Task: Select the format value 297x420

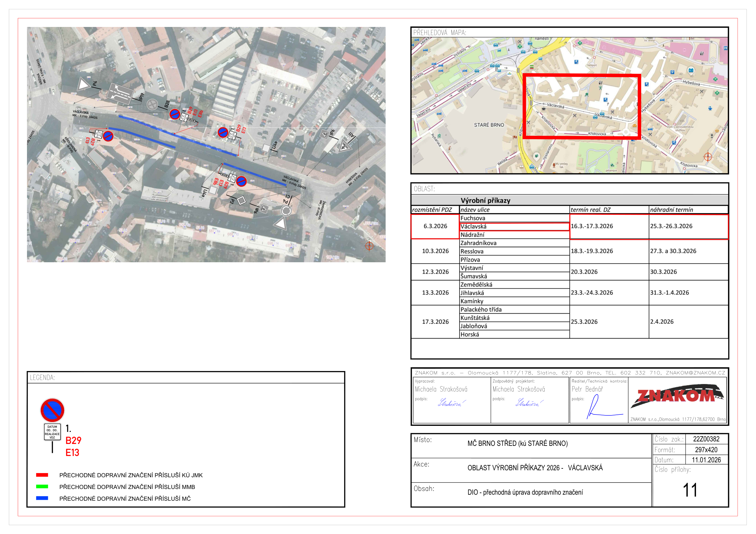Action: pos(706,450)
